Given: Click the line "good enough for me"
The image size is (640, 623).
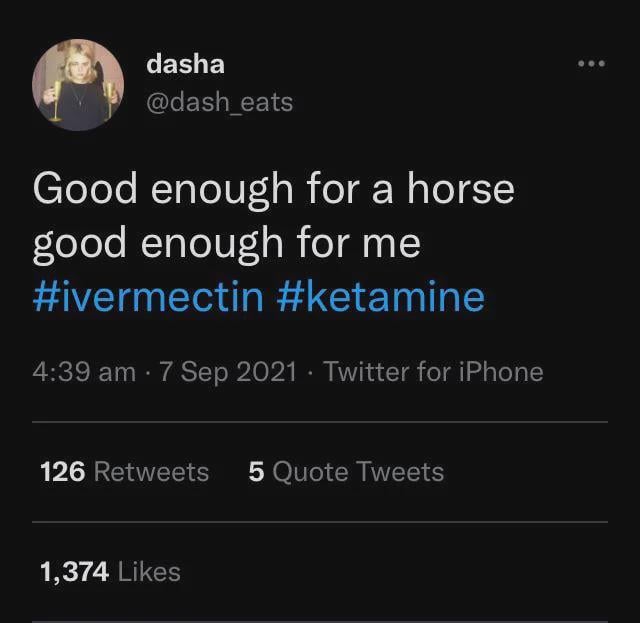Looking at the screenshot, I should click(226, 243).
